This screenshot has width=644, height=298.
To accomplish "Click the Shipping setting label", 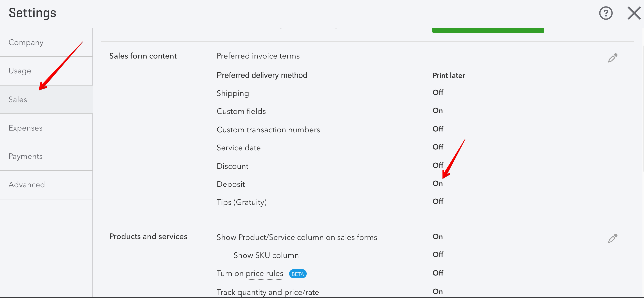I will point(233,93).
